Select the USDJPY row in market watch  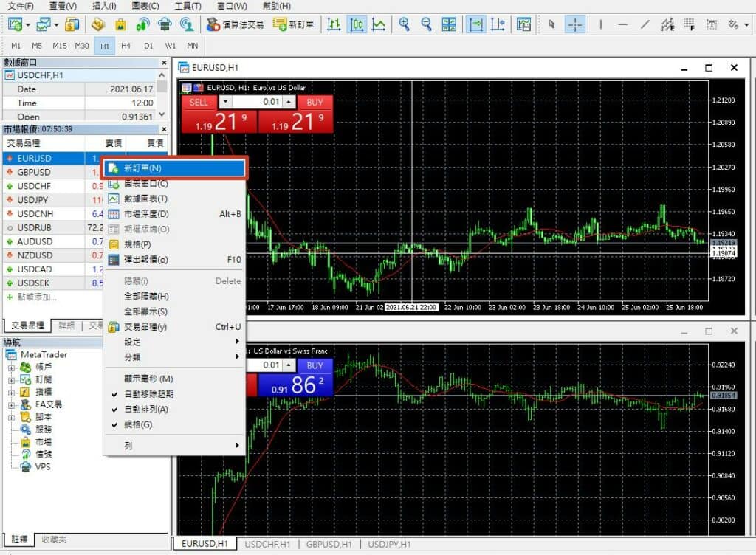click(53, 200)
